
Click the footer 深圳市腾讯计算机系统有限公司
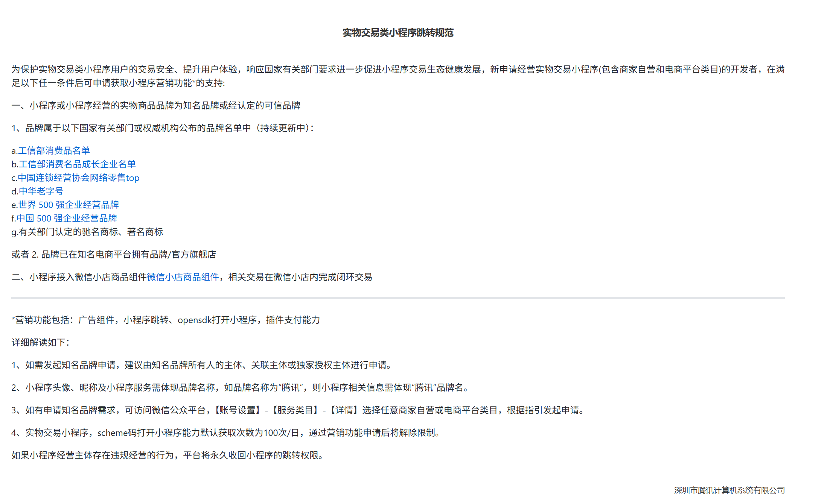[x=729, y=490]
